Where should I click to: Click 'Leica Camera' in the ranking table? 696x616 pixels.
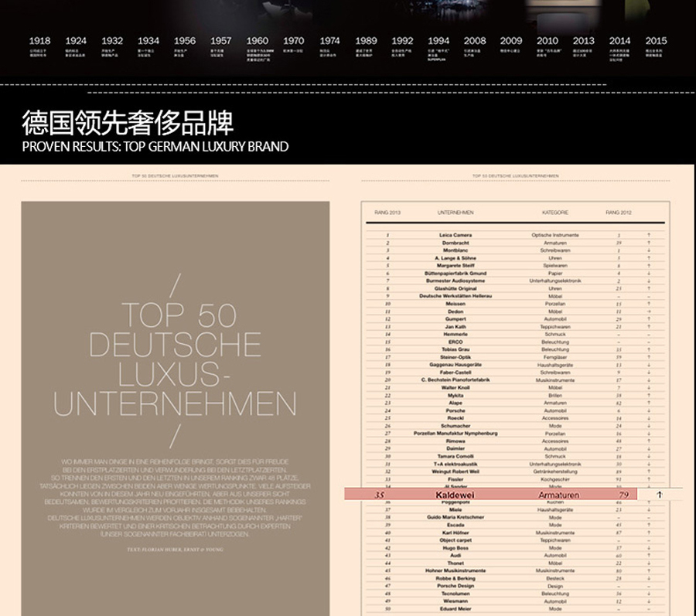[455, 235]
